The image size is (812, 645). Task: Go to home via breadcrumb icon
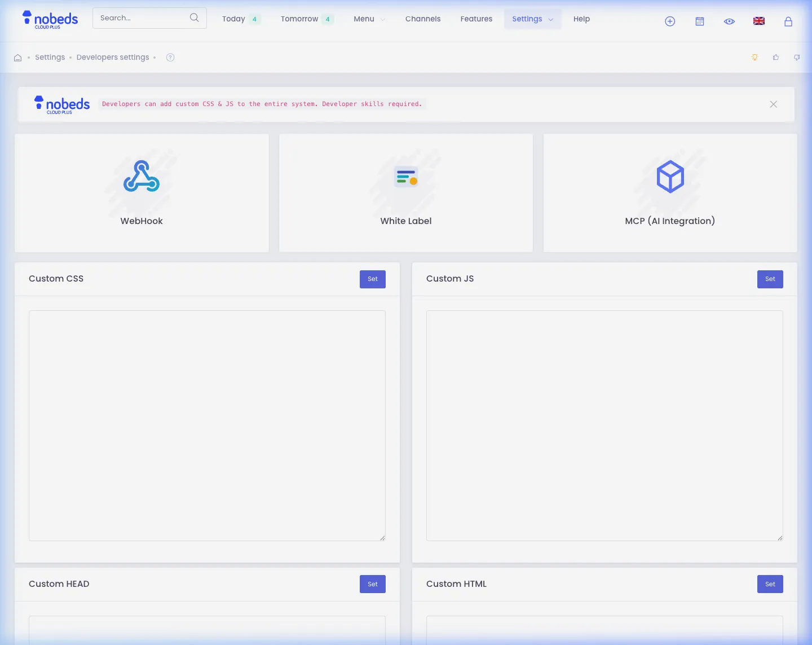pos(18,58)
